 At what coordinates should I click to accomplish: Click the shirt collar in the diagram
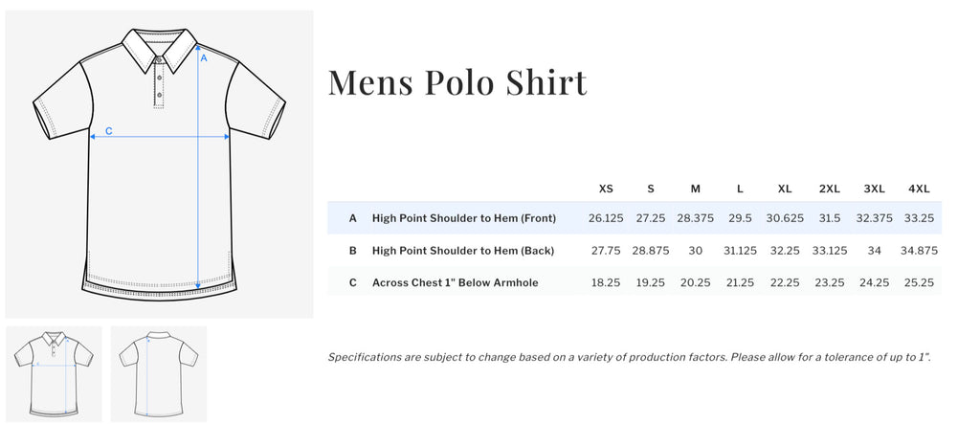(x=160, y=49)
